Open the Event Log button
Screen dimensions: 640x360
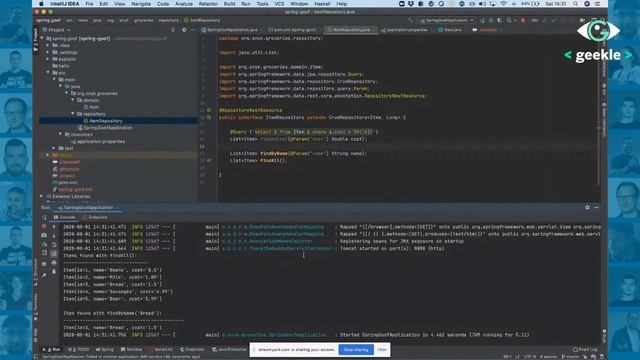[x=585, y=349]
